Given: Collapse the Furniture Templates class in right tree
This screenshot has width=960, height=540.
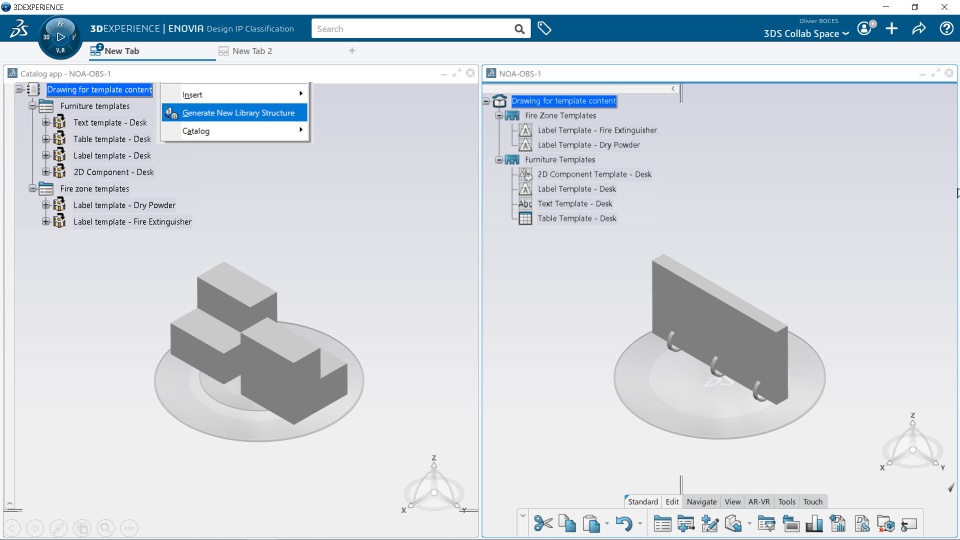Looking at the screenshot, I should pyautogui.click(x=499, y=159).
